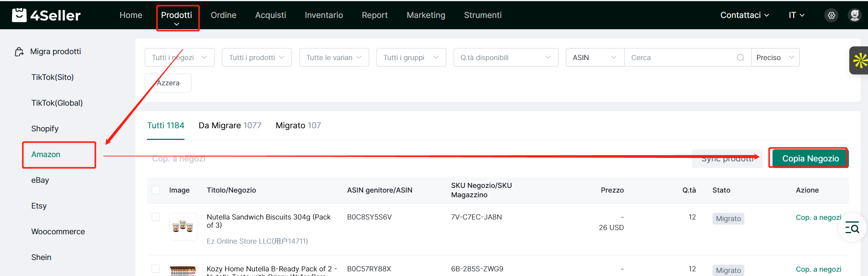Switch to the Migrato 107 tab
This screenshot has height=276, width=868.
(x=298, y=126)
